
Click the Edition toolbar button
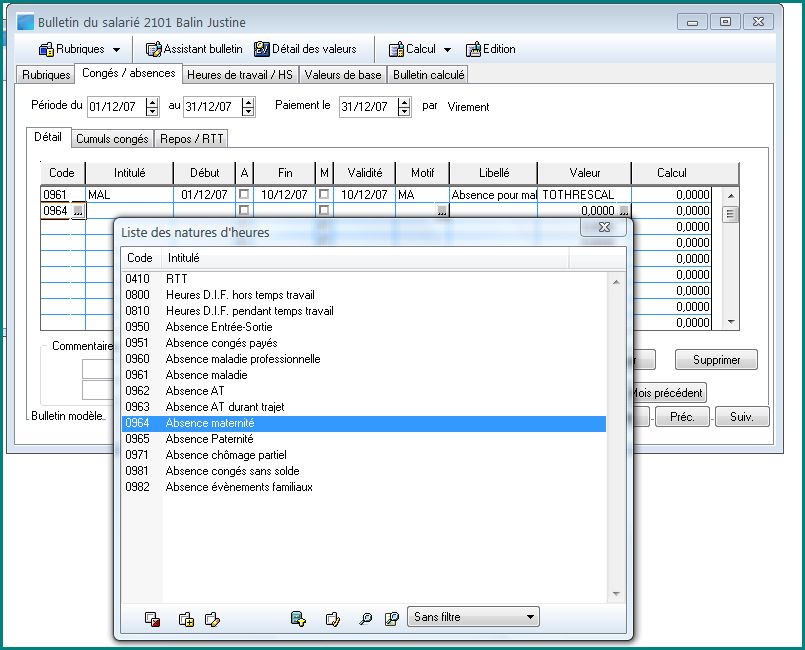[491, 49]
